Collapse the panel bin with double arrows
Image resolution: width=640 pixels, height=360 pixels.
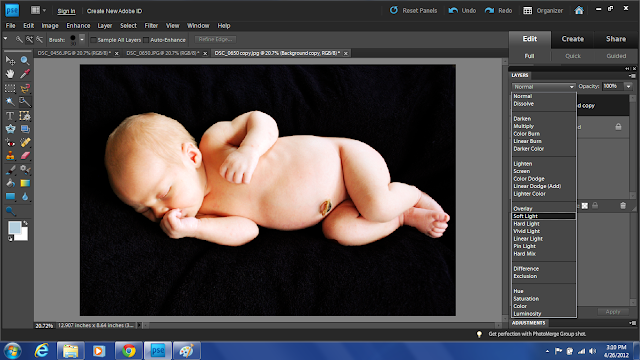(x=627, y=69)
